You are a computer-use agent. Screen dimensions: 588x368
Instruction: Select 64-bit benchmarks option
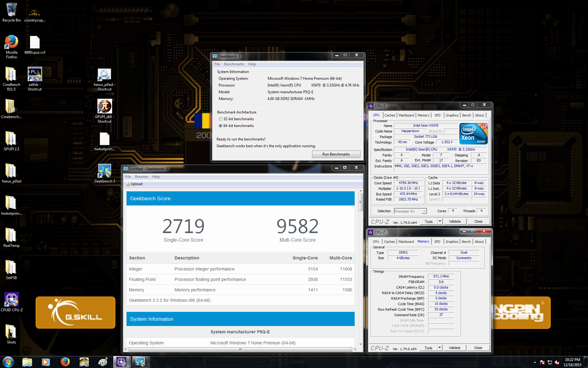[x=221, y=126]
